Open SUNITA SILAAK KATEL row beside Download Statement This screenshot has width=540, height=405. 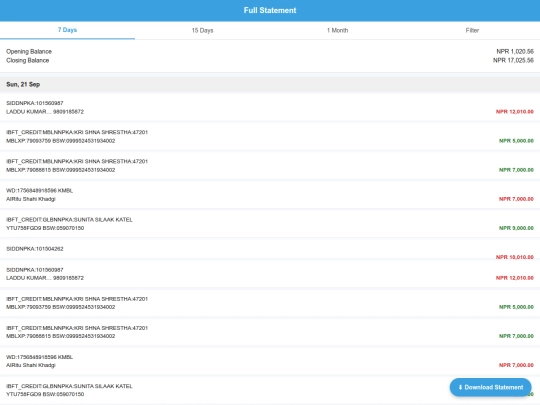[270, 390]
